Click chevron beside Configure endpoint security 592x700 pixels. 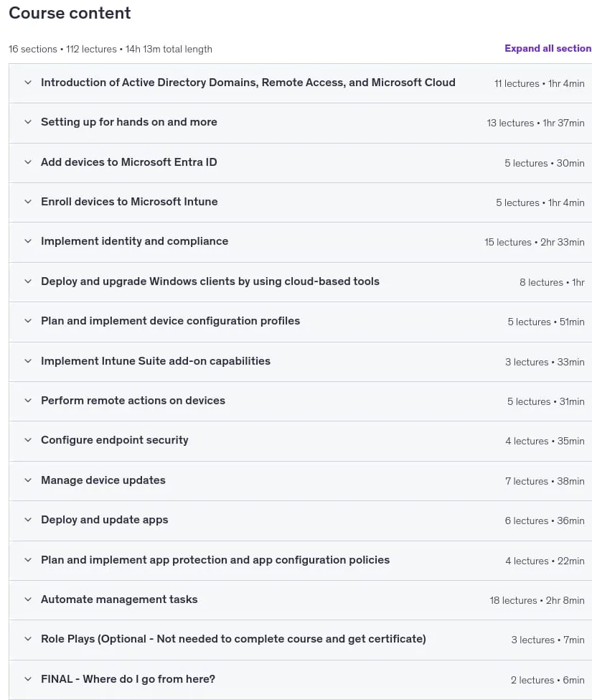(28, 440)
